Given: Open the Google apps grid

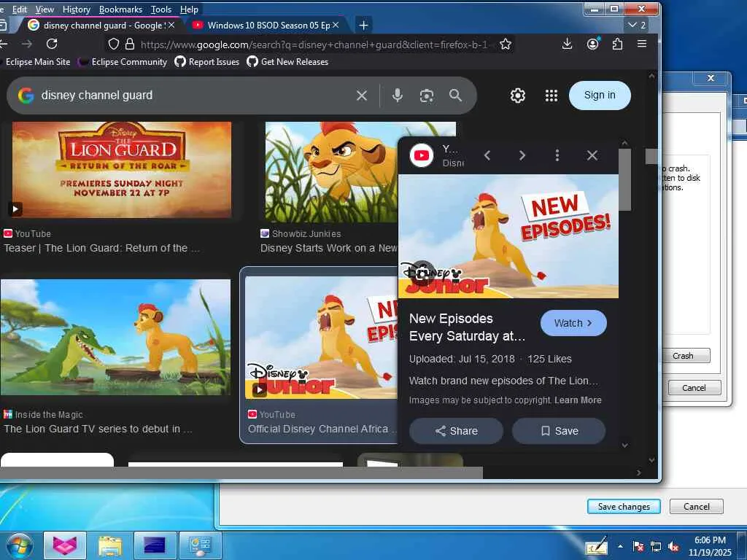Looking at the screenshot, I should [551, 96].
